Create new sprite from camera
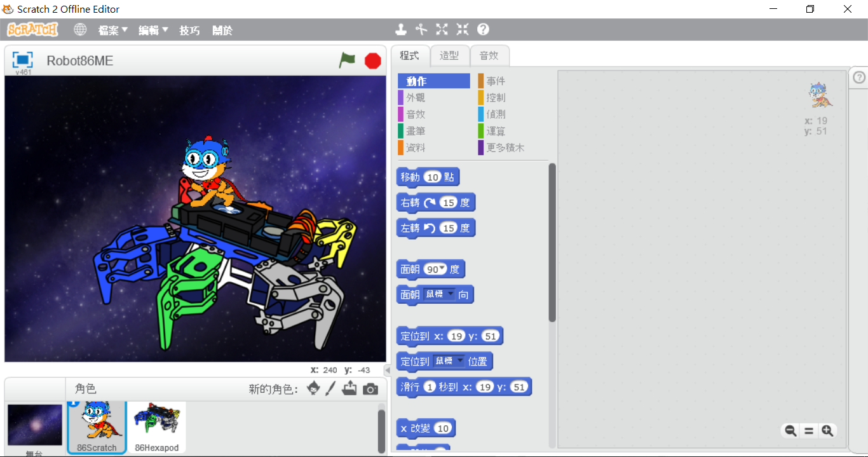 pos(370,389)
